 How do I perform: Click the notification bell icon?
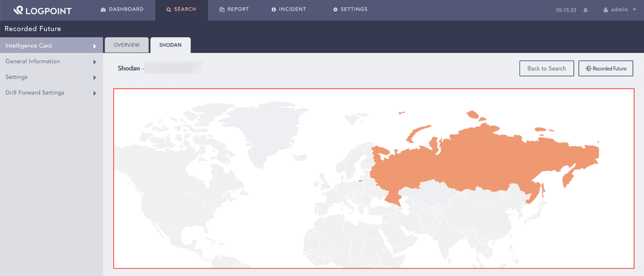pos(585,9)
